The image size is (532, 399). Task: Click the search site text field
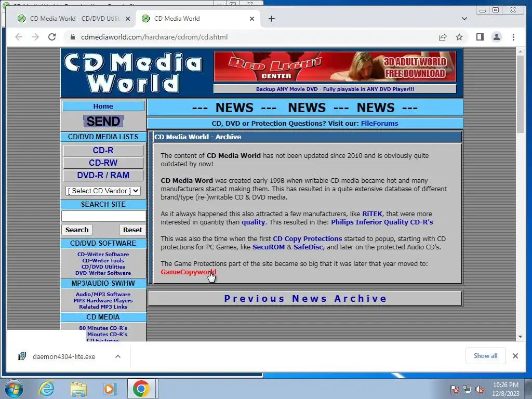(x=103, y=216)
